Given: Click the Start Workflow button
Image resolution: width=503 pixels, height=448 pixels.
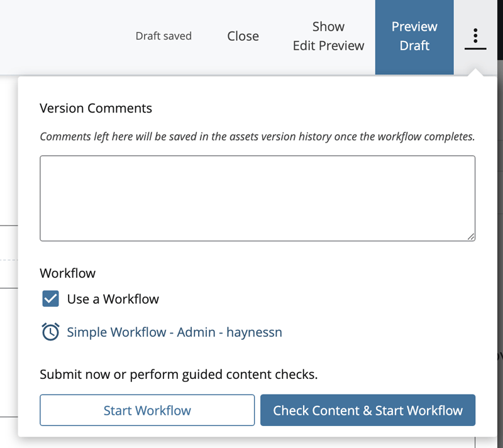Looking at the screenshot, I should [146, 410].
